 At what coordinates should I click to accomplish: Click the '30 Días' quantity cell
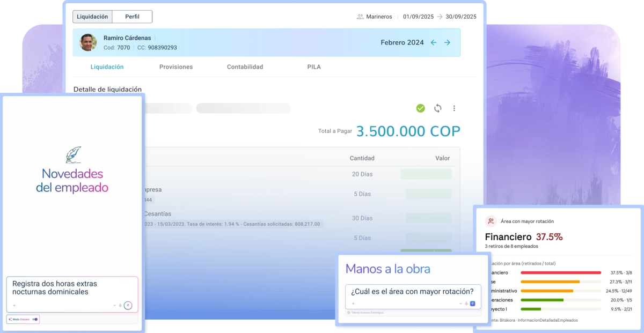click(x=363, y=218)
